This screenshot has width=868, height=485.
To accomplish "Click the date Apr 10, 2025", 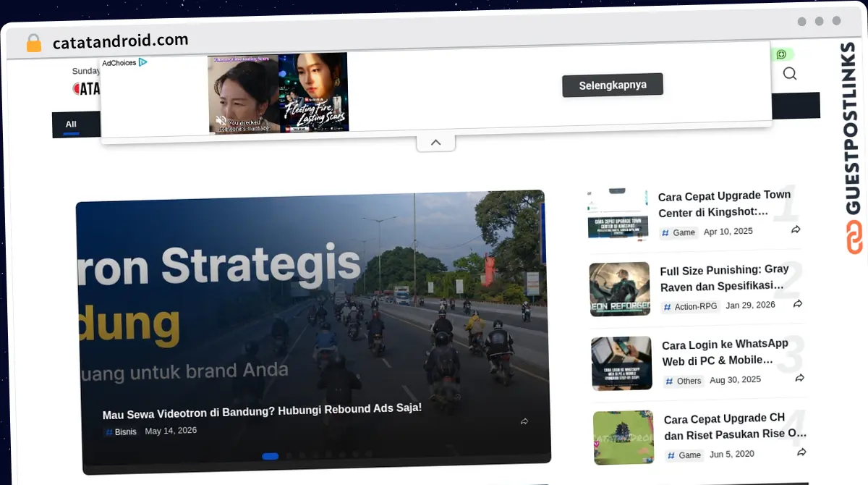I will pyautogui.click(x=728, y=232).
